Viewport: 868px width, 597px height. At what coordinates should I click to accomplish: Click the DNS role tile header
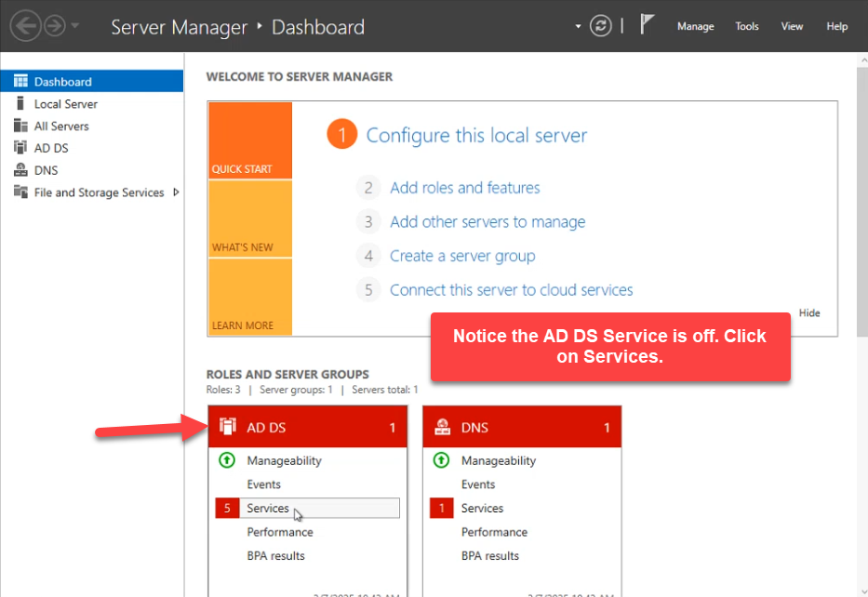(522, 427)
